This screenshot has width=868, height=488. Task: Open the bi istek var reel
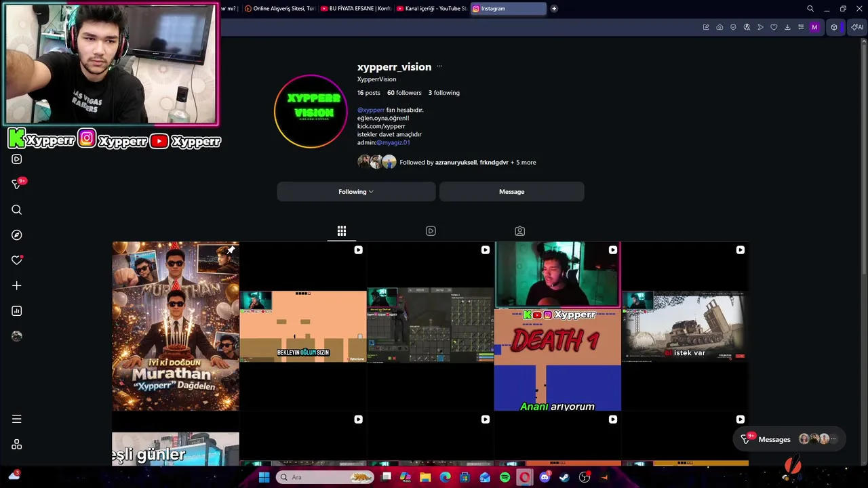point(685,326)
